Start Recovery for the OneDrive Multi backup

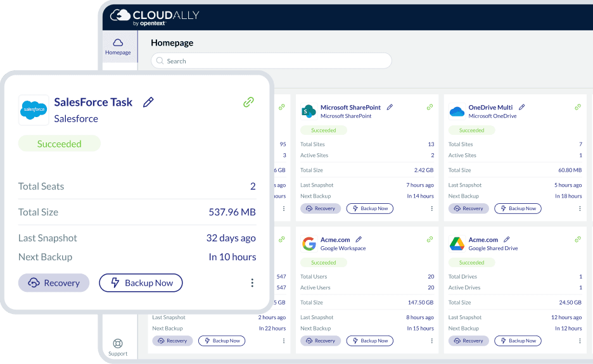(469, 208)
